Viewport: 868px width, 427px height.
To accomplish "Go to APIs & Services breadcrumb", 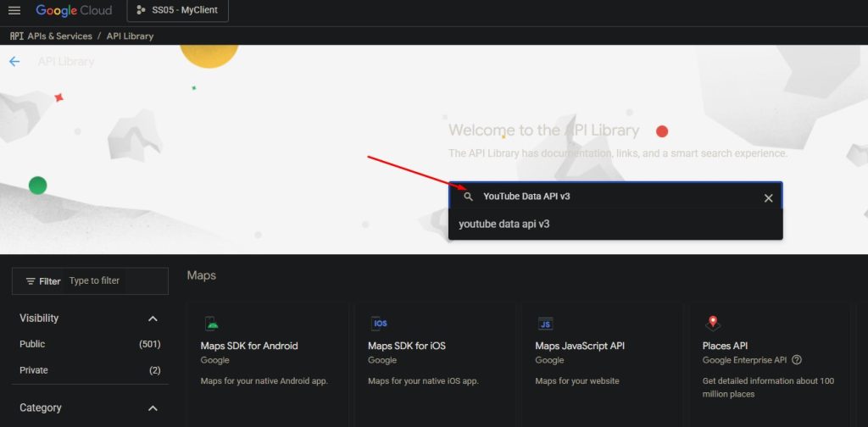I will pyautogui.click(x=61, y=36).
